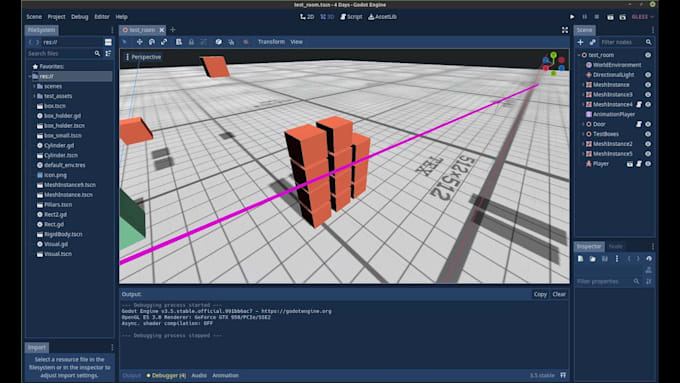
Task: Open the Help menu
Action: [121, 17]
